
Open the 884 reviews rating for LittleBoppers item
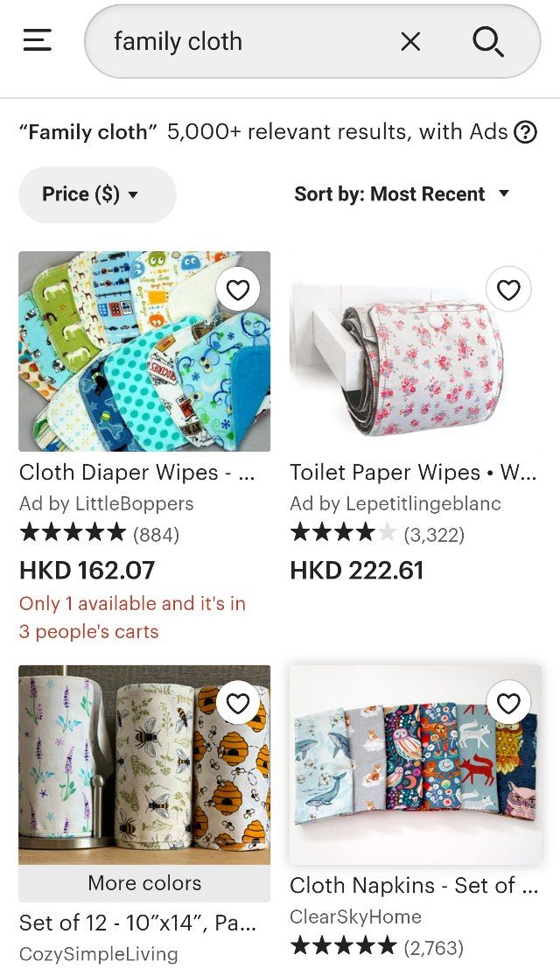tap(100, 533)
